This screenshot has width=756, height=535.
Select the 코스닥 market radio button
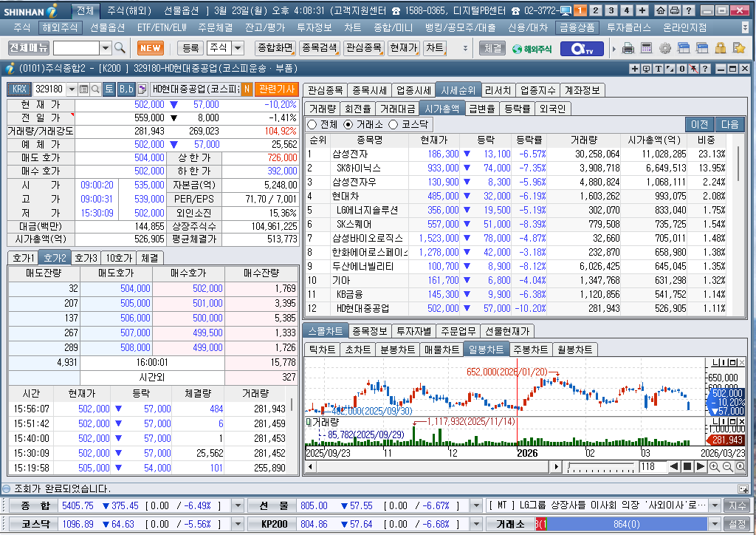tap(393, 124)
